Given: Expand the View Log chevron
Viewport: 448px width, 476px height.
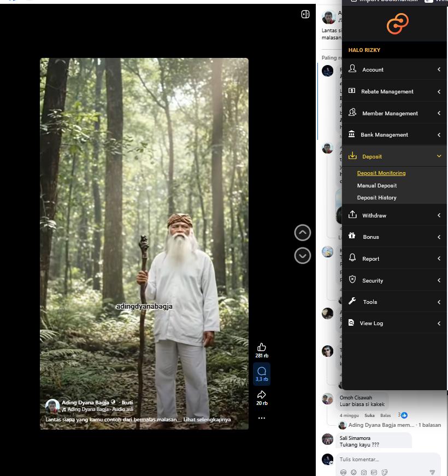Looking at the screenshot, I should 439,324.
